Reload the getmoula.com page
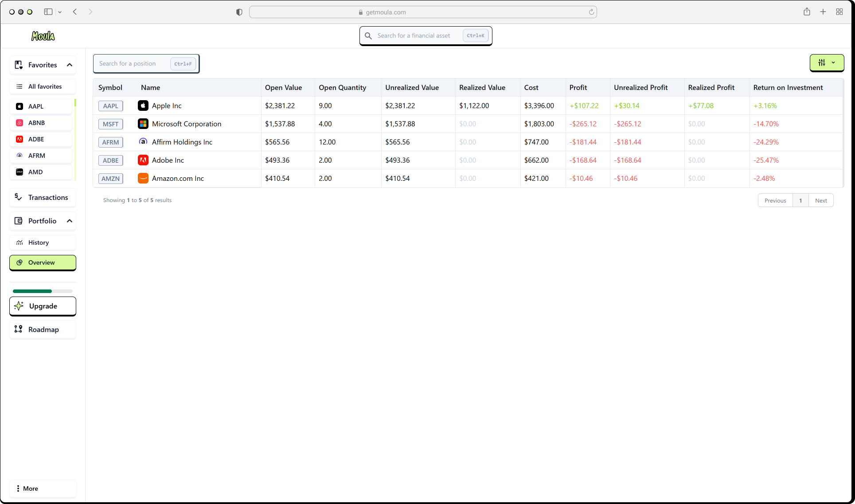The image size is (855, 504). pos(591,12)
